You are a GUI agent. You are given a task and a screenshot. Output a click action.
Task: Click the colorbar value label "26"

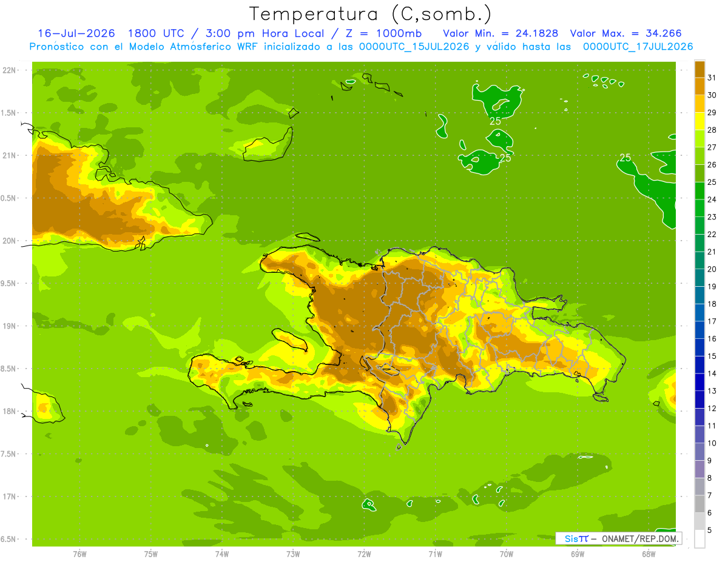712,164
